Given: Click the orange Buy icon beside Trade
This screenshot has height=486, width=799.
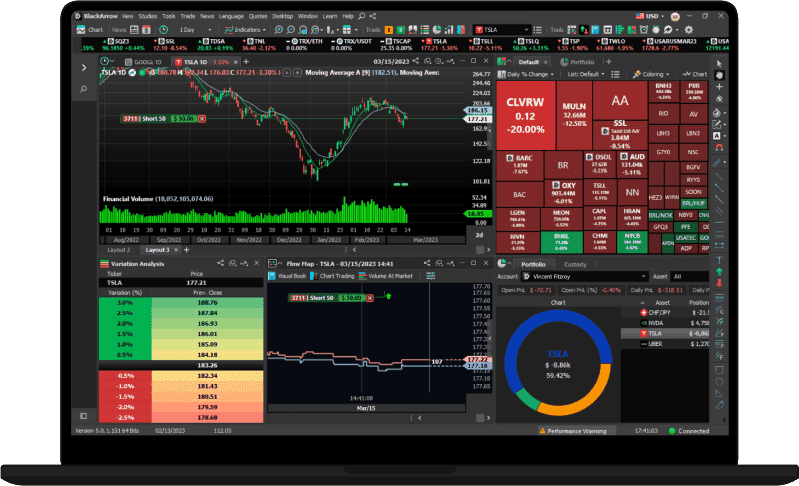Looking at the screenshot, I should tap(389, 30).
